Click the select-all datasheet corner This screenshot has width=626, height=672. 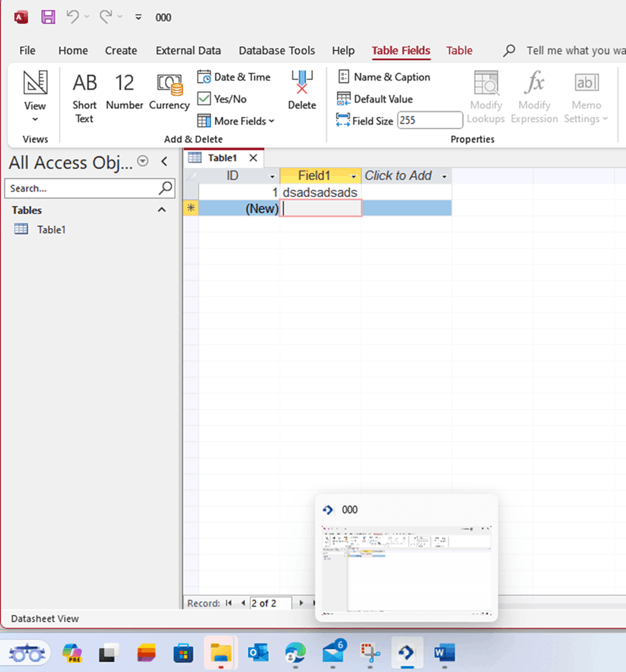tap(191, 176)
